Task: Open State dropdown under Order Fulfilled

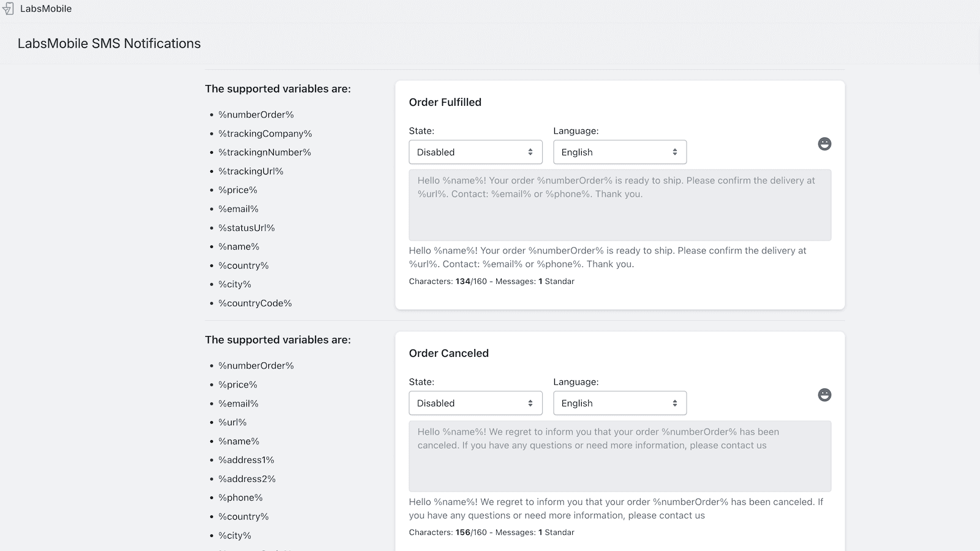Action: [x=475, y=152]
